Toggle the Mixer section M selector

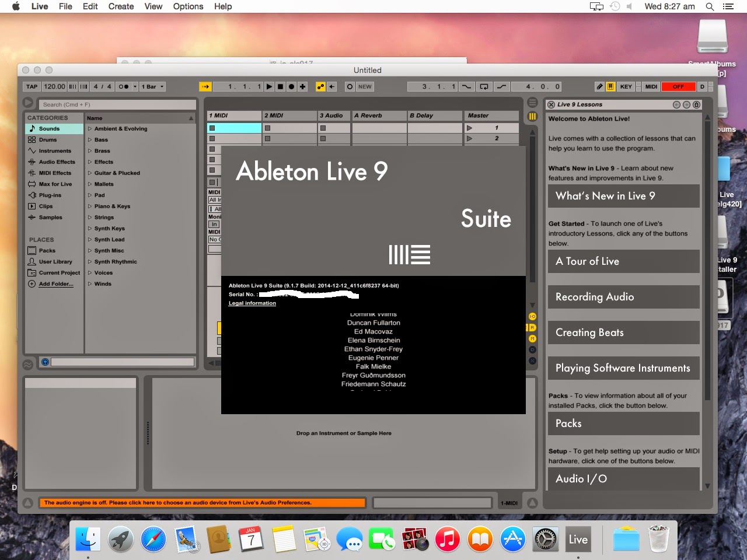coord(532,338)
